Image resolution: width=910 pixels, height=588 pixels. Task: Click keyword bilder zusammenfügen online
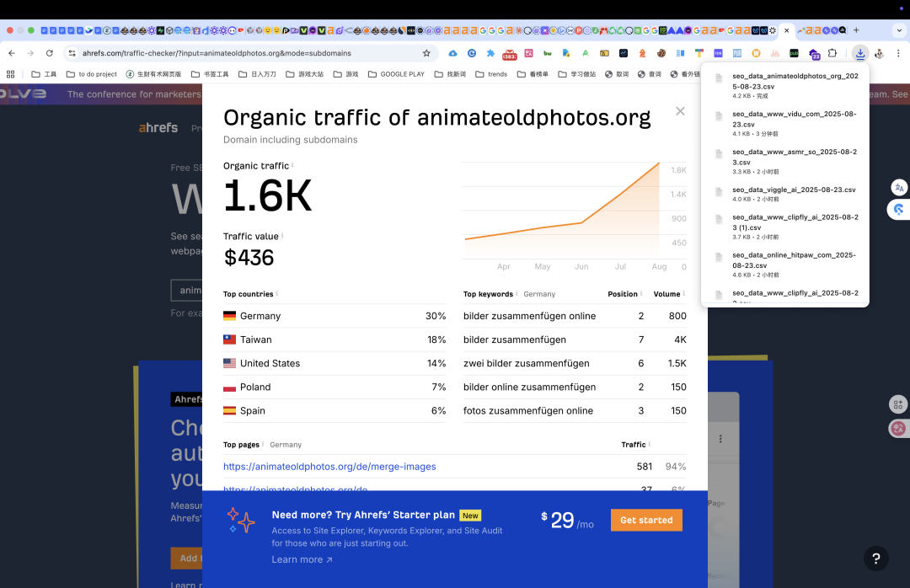[529, 316]
